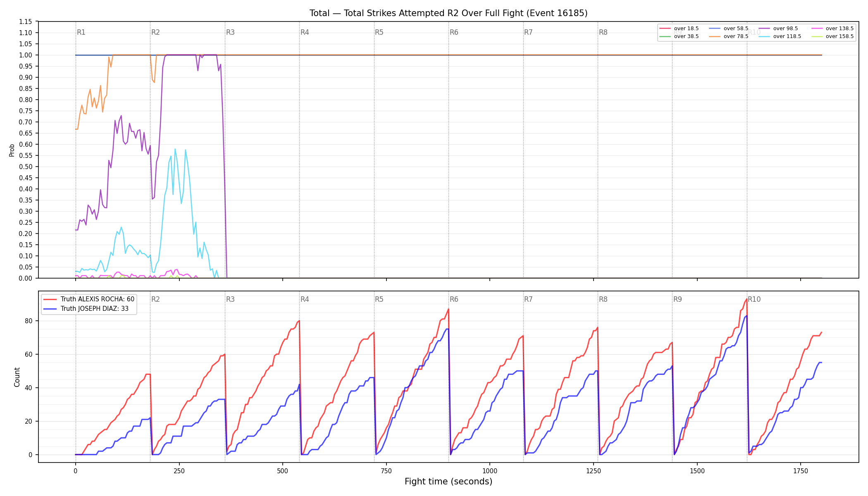Select the 'over 158.5' legend entry

coord(832,36)
